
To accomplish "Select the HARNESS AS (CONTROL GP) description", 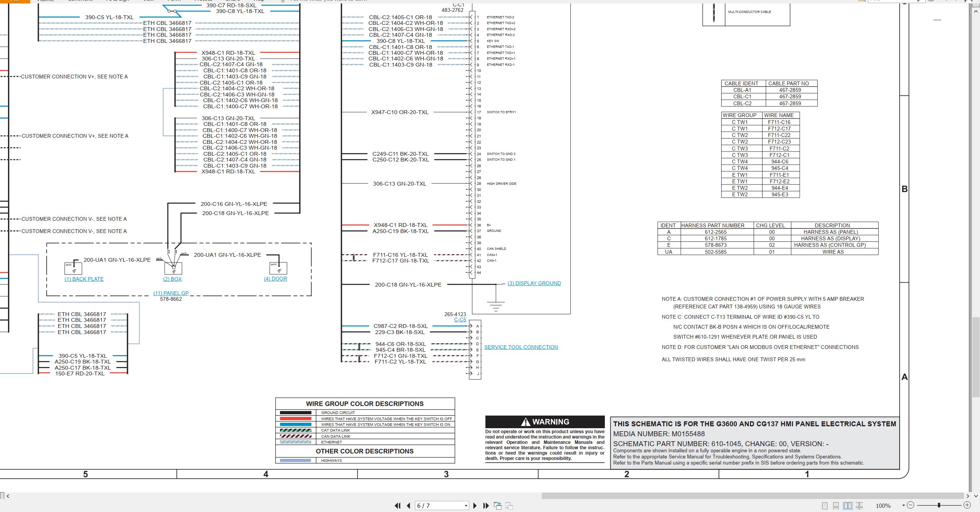I will (830, 245).
